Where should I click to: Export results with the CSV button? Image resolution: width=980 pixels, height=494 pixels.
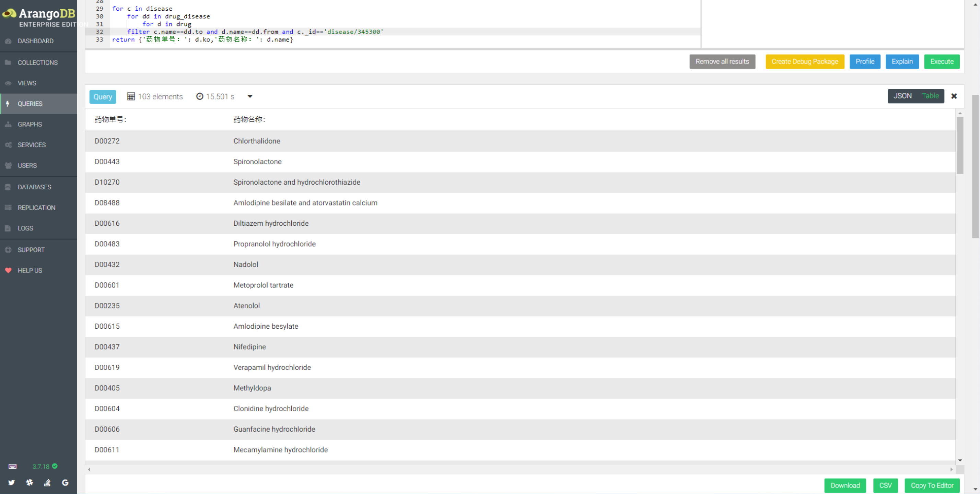tap(885, 485)
